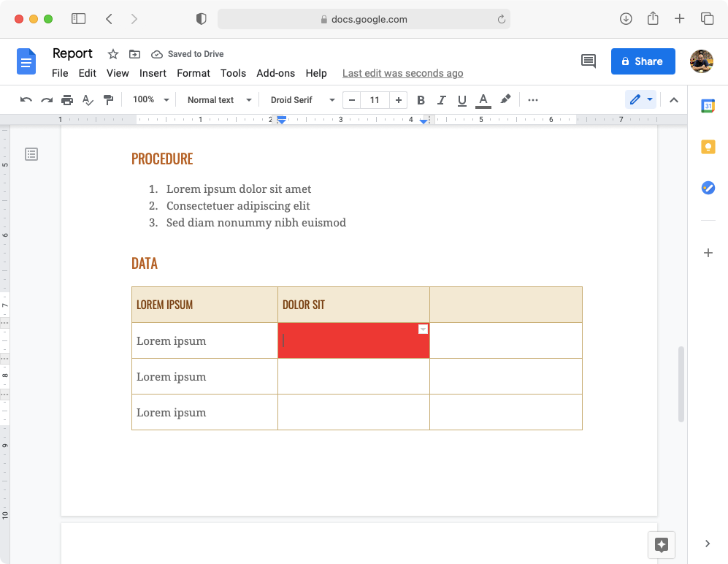Redo the last action

coord(47,100)
